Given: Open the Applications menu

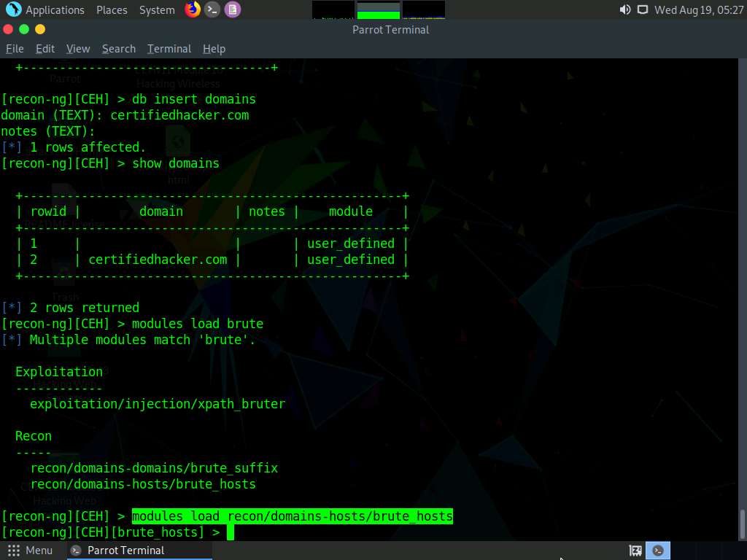Looking at the screenshot, I should (55, 10).
